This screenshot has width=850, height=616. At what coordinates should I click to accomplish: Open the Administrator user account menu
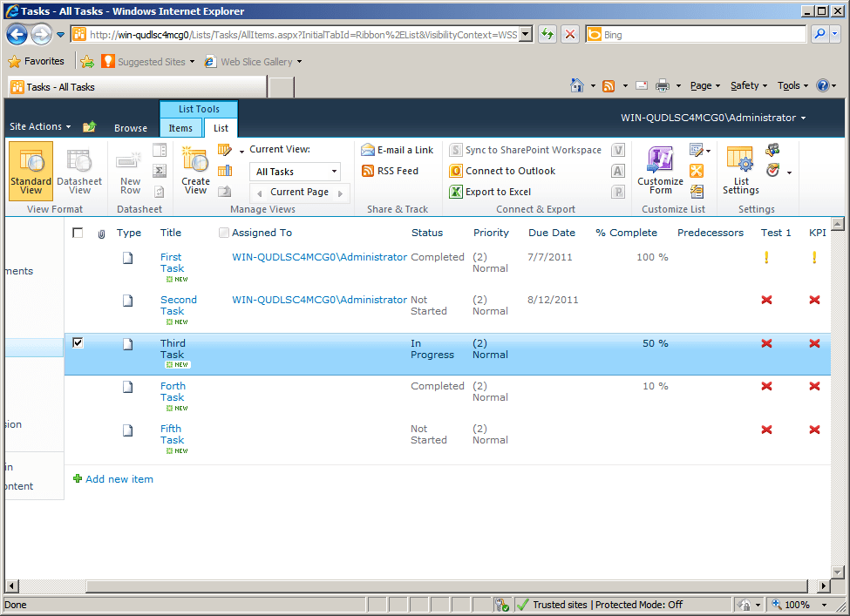coord(713,118)
